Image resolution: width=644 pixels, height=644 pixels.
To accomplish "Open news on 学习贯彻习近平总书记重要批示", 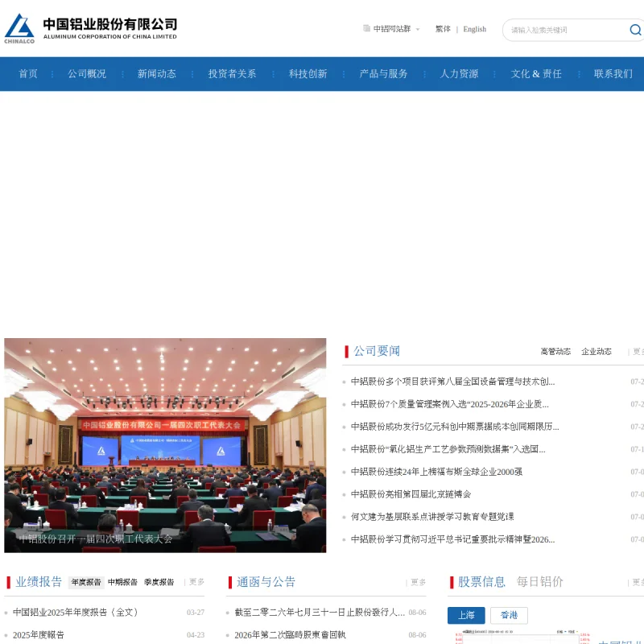I will click(452, 539).
